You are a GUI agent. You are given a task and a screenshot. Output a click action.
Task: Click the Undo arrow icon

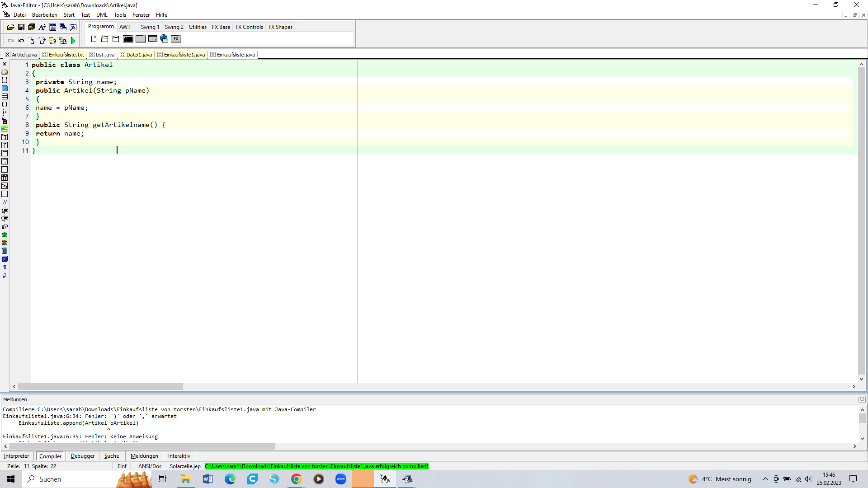pyautogui.click(x=21, y=41)
